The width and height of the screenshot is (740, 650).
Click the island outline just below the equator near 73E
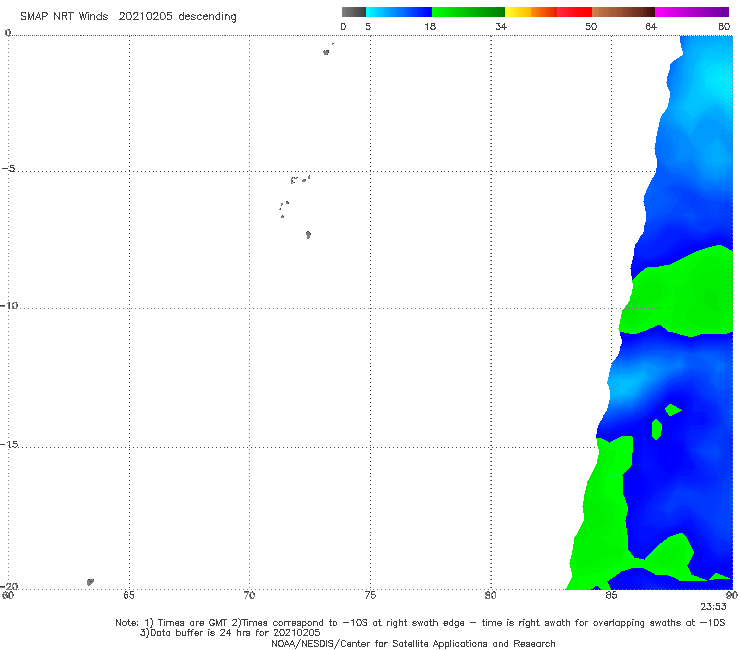326,52
